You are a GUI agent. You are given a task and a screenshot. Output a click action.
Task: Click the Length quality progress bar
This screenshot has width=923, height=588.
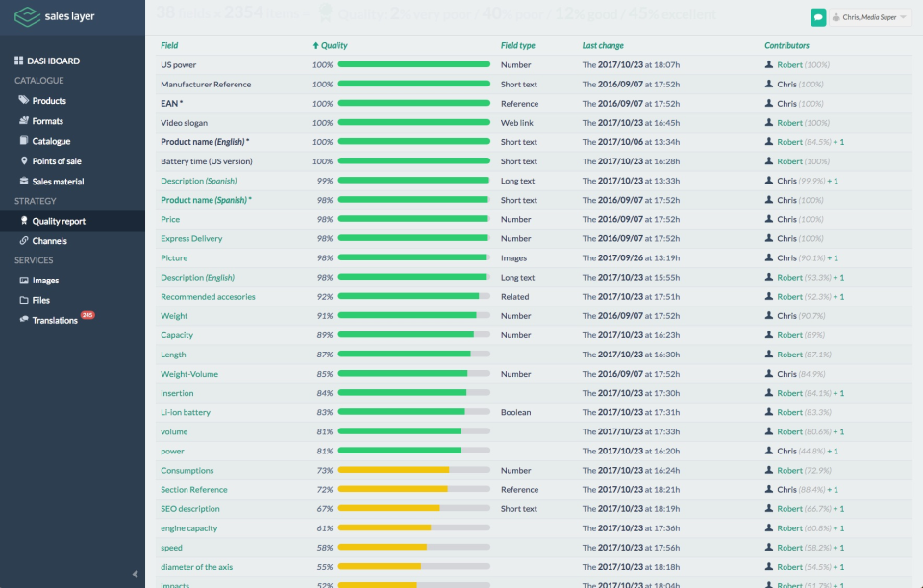click(x=413, y=354)
